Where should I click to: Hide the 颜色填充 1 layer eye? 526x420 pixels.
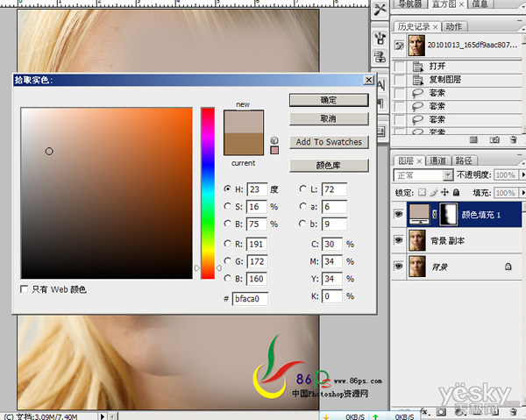click(399, 214)
